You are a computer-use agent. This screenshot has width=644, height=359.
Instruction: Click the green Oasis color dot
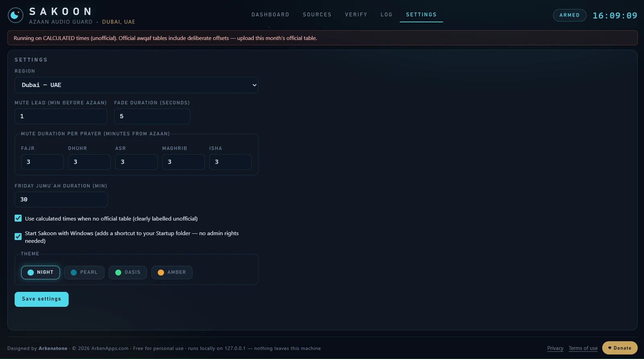(118, 273)
